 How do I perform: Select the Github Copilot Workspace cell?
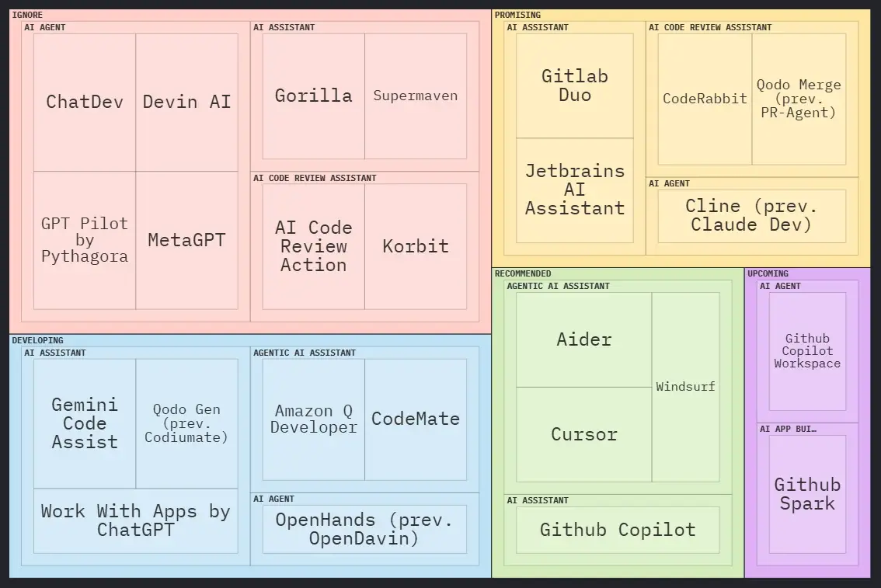(807, 351)
